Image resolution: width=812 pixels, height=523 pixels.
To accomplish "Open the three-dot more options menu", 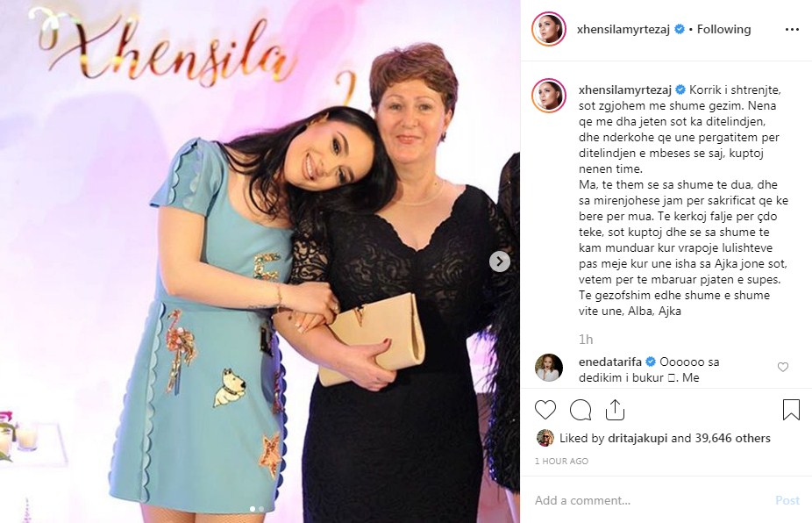I will (x=792, y=30).
